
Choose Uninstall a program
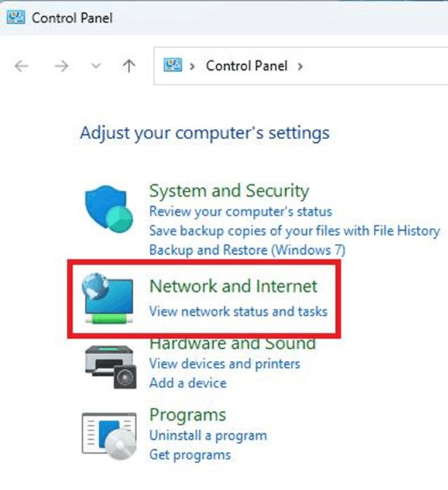click(x=208, y=435)
